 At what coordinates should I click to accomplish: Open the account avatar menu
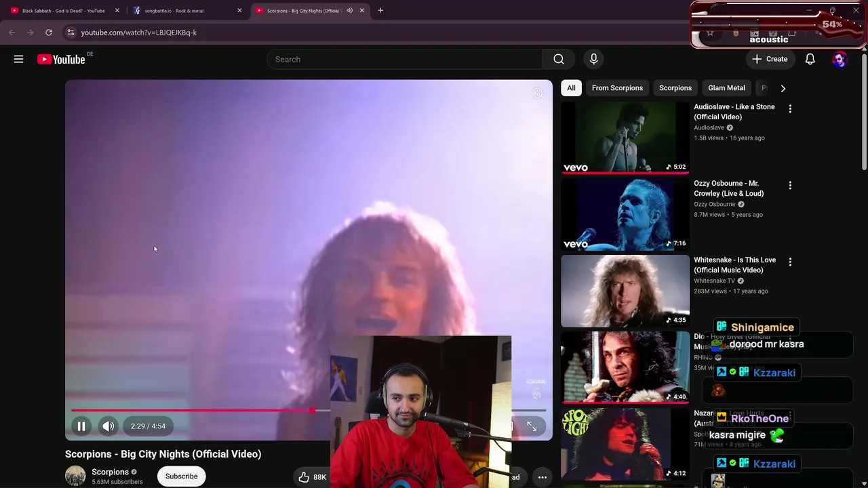click(x=840, y=59)
